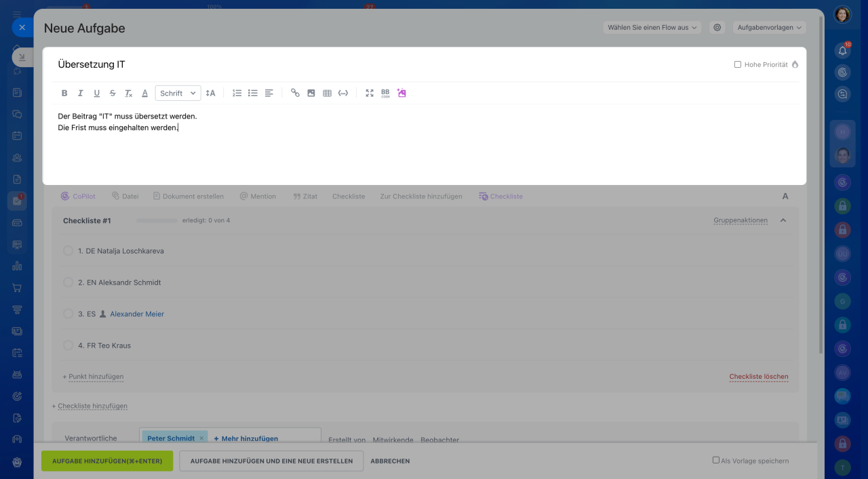Add a Mention
The height and width of the screenshot is (479, 868).
tap(258, 196)
